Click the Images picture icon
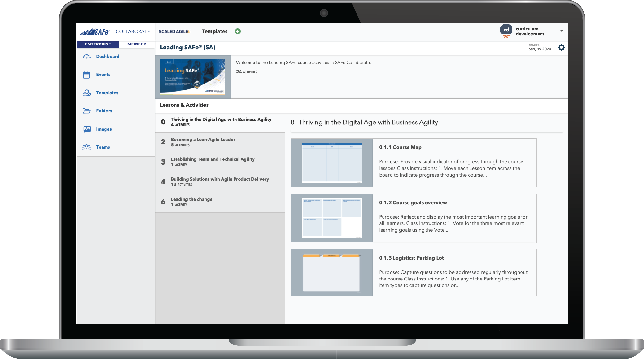644x359 pixels. pyautogui.click(x=87, y=129)
